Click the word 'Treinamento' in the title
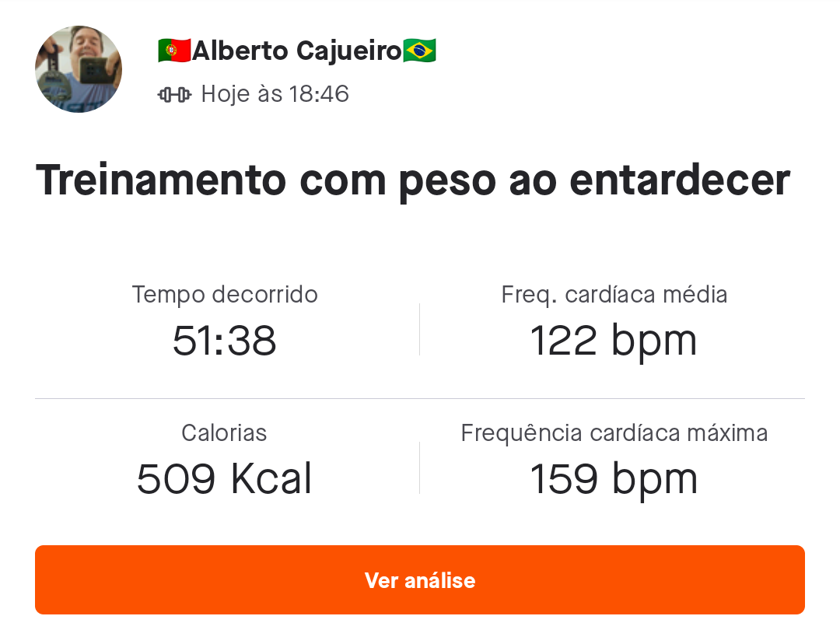 coord(161,180)
